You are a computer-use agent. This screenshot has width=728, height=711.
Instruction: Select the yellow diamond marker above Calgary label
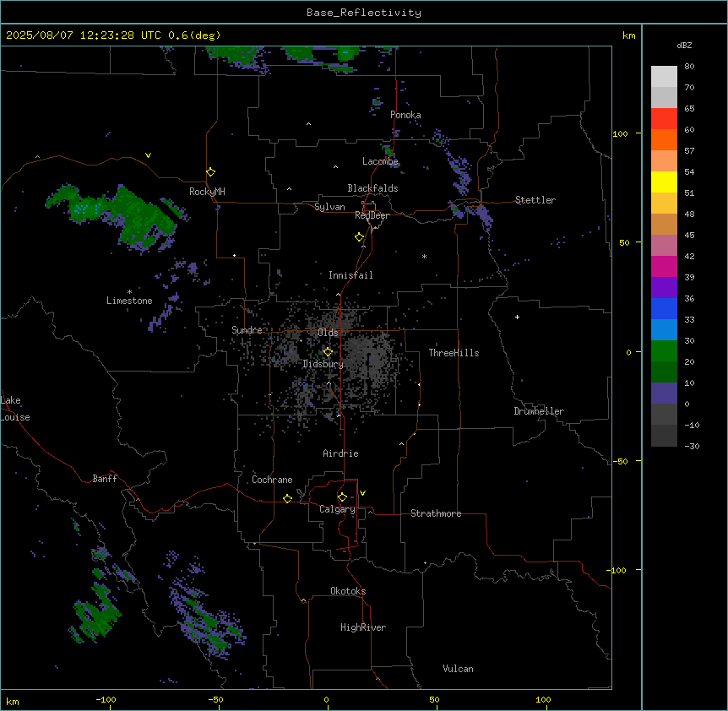[x=342, y=497]
